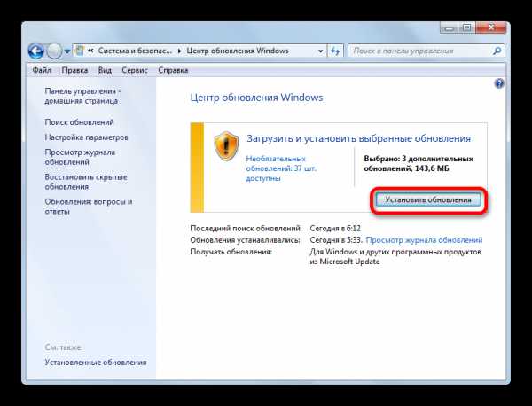Click 'Центр обновления Windows' breadcrumb in address bar
Image resolution: width=532 pixels, height=406 pixels.
[x=238, y=51]
